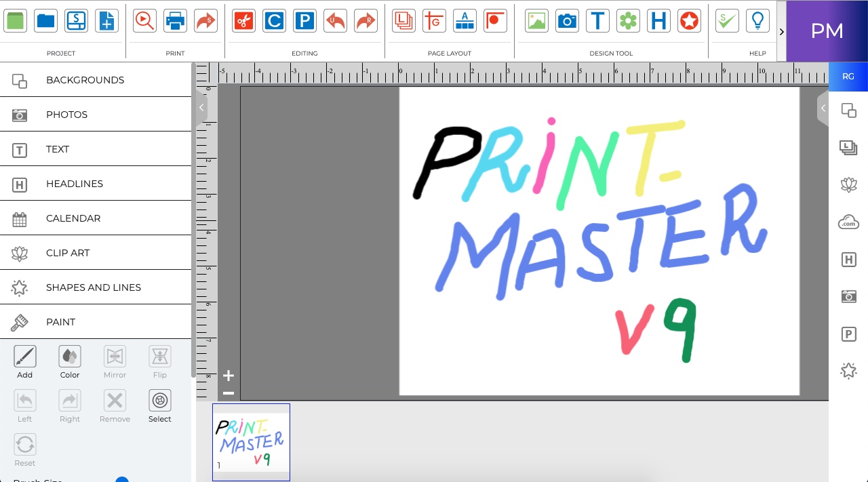Expand the toolbar with the right chevron

pos(781,31)
